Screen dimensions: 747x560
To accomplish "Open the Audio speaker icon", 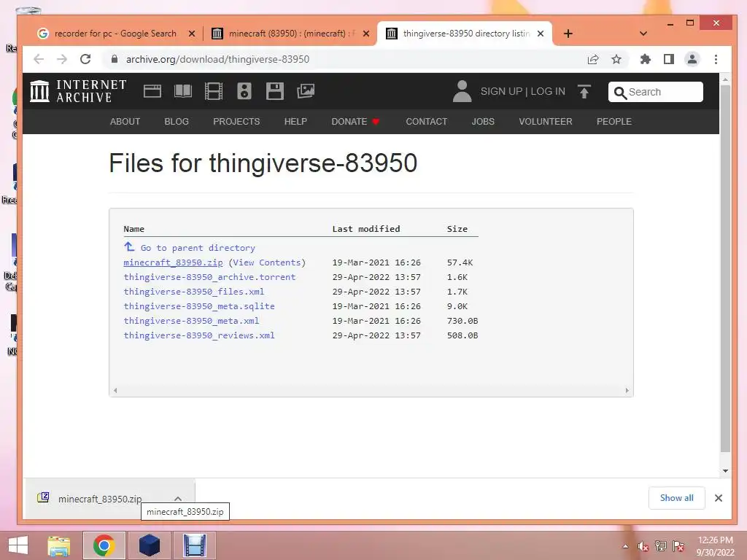I will coord(244,91).
